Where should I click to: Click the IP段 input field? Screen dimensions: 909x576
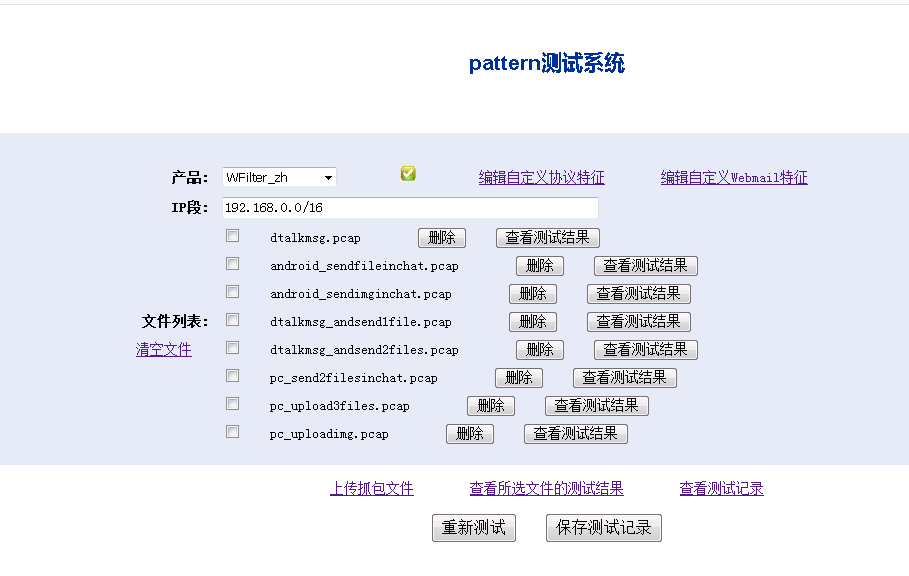[x=410, y=208]
